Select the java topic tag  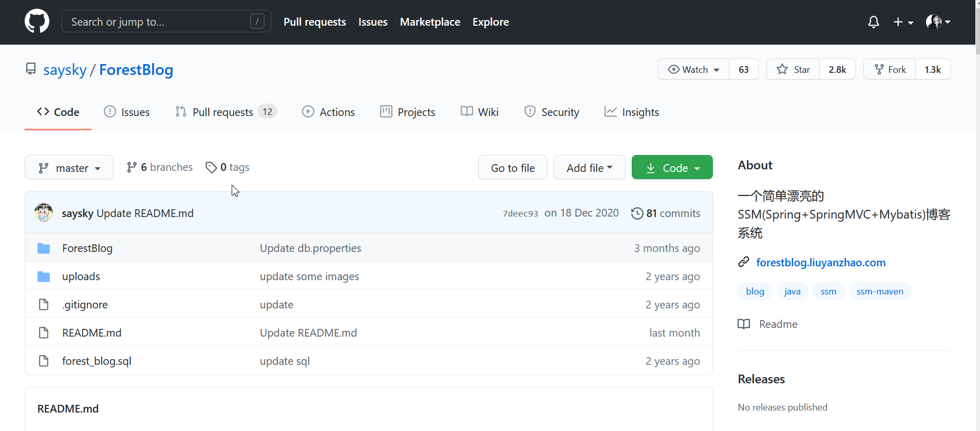pyautogui.click(x=792, y=291)
